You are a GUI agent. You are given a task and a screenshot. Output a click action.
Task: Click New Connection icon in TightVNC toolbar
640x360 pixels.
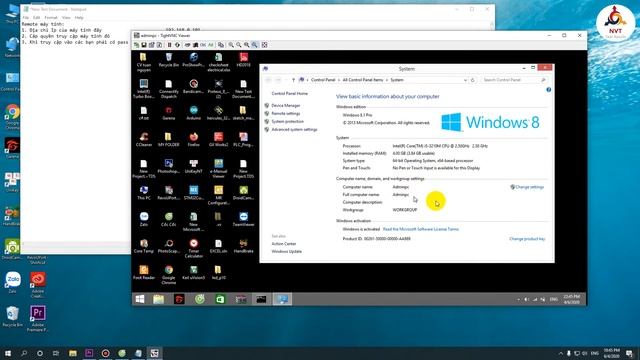pos(136,45)
